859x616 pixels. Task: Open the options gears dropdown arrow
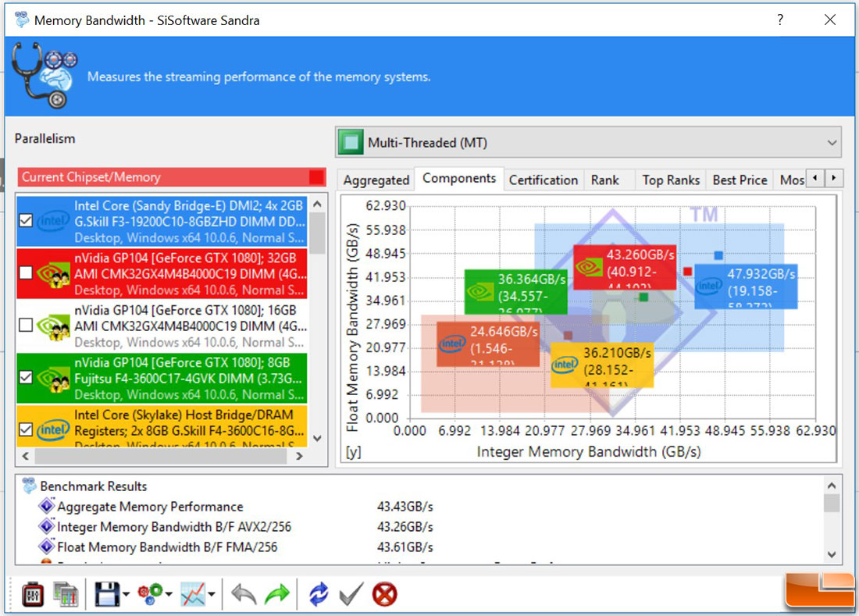(169, 595)
